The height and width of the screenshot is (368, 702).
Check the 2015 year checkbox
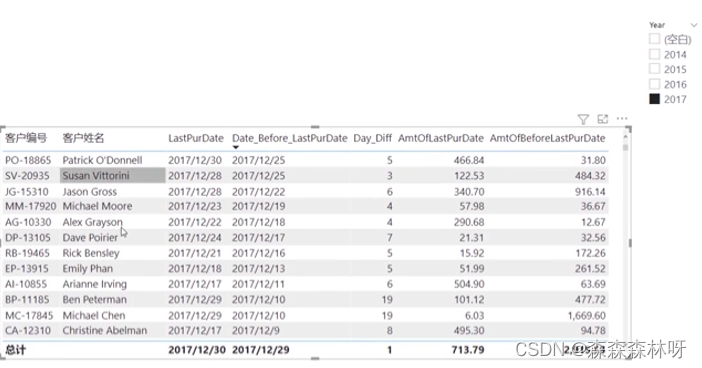click(655, 69)
